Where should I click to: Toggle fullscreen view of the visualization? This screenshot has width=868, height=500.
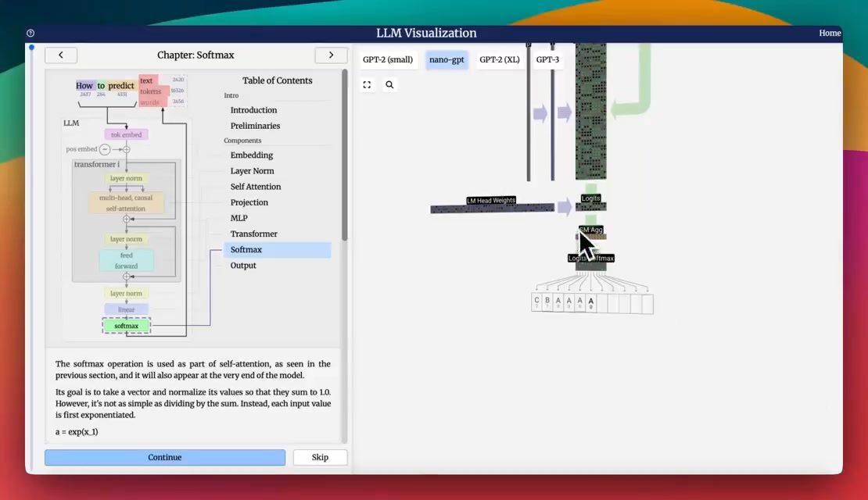(367, 84)
